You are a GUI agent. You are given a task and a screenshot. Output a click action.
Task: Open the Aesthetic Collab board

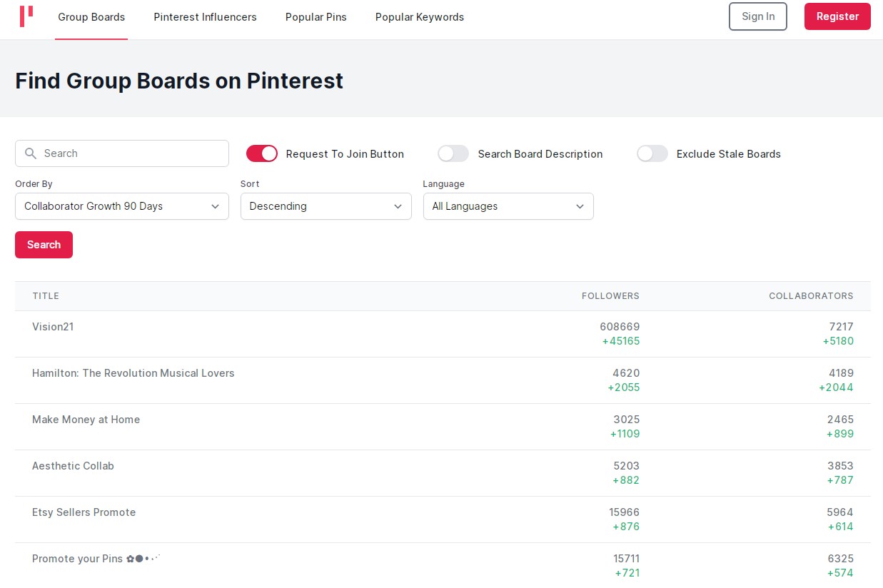click(x=73, y=466)
